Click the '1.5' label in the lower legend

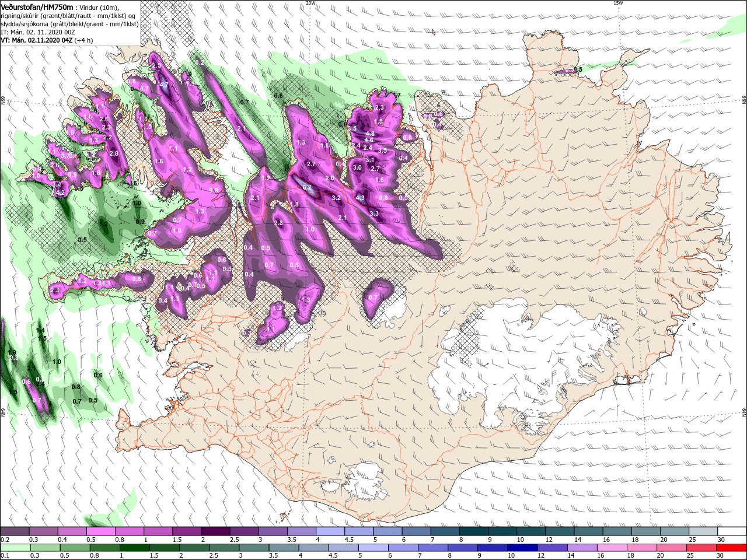154,555
